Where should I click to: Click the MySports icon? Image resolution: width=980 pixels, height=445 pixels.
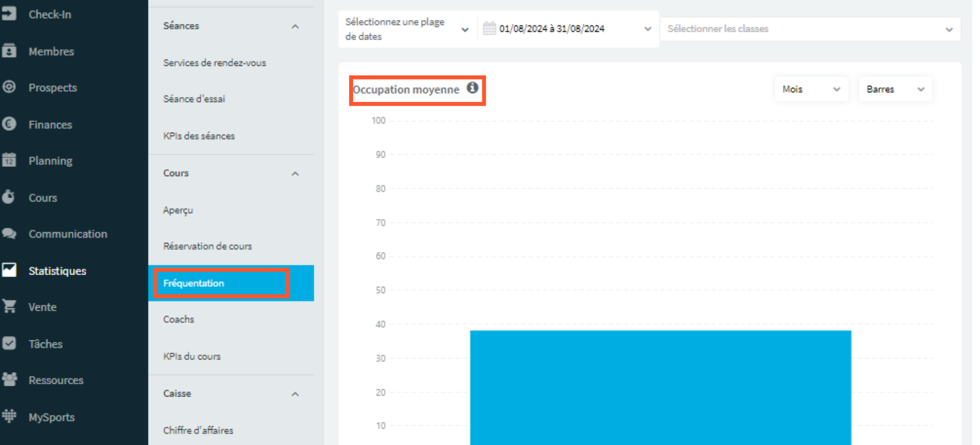pos(9,416)
